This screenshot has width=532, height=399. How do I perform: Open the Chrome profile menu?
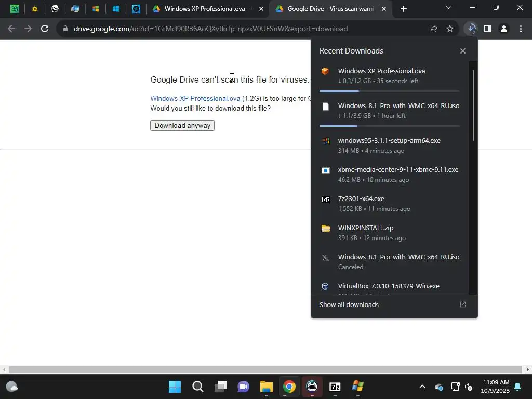click(x=504, y=29)
